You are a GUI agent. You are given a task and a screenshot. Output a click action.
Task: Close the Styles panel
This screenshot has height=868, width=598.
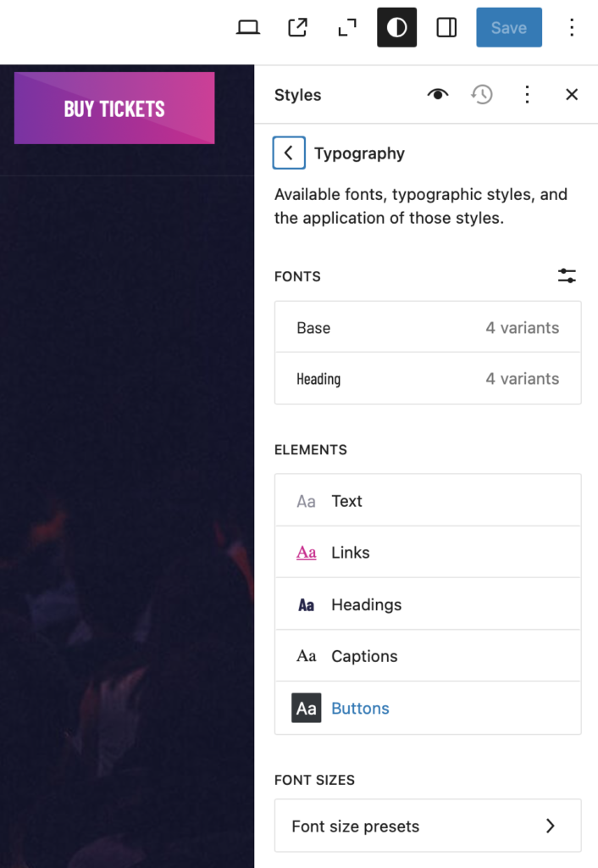click(572, 95)
